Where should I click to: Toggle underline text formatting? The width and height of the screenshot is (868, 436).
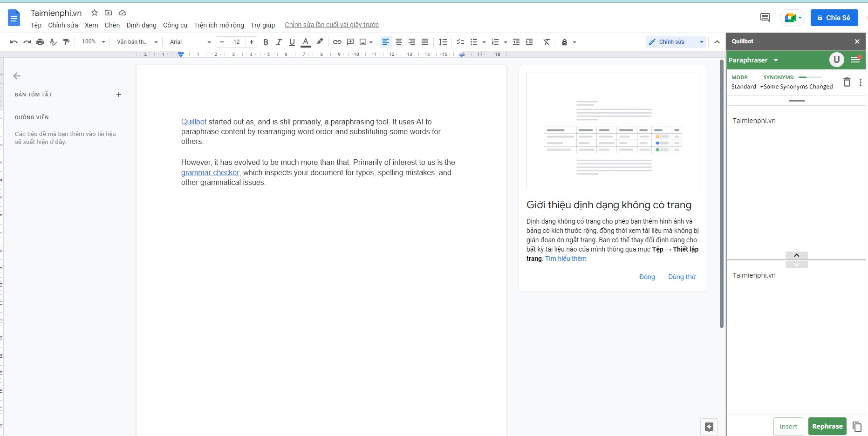tap(292, 42)
